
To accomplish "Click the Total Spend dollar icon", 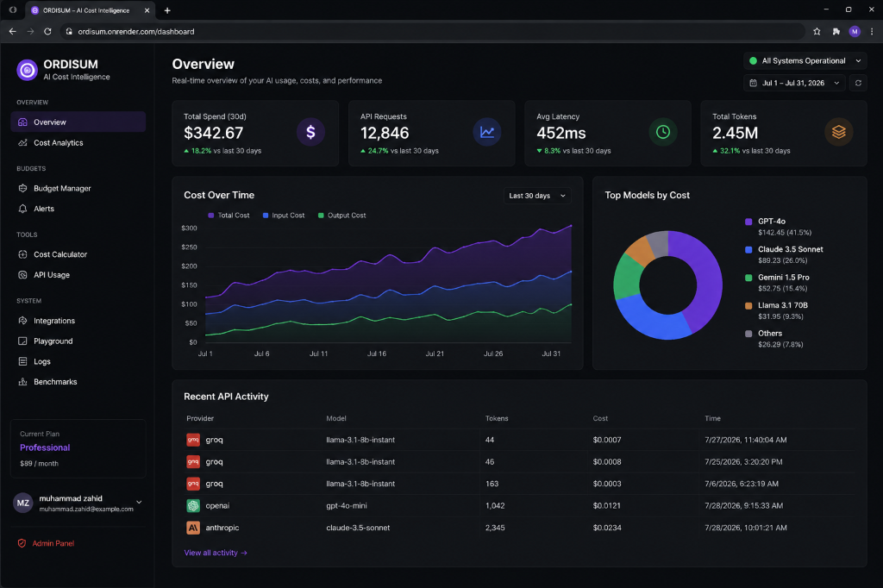I will pyautogui.click(x=310, y=133).
